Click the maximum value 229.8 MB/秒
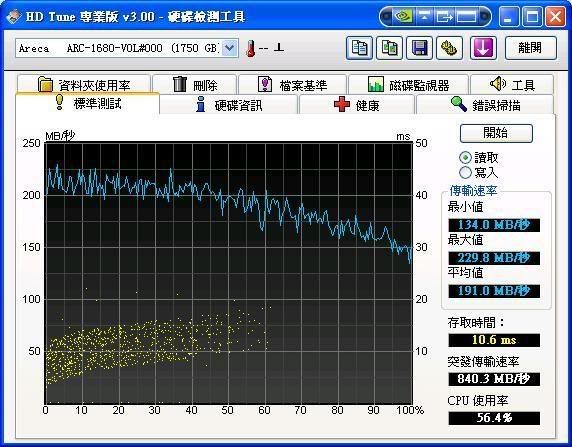This screenshot has width=572, height=447. click(x=494, y=258)
